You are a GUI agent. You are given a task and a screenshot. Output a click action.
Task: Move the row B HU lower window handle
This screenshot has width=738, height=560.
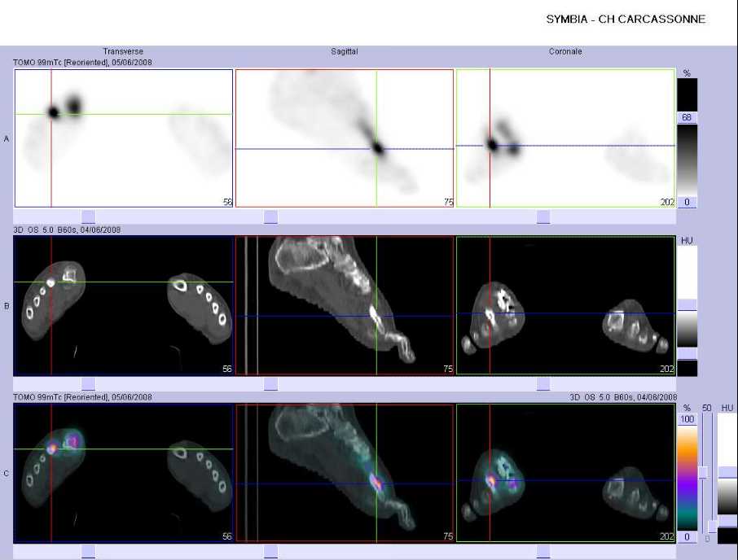click(x=687, y=353)
